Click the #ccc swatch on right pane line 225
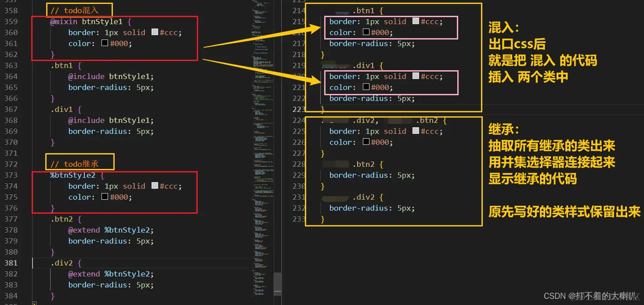644x305 pixels. 416,131
